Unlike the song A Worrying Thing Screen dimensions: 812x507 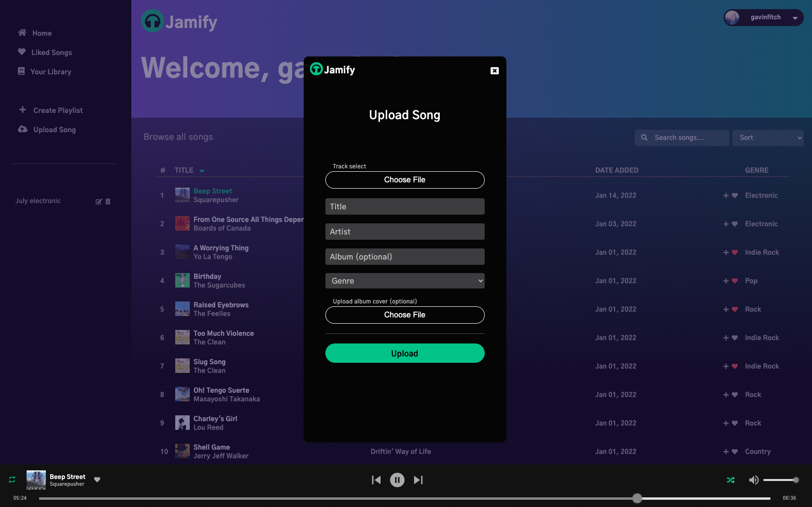[x=734, y=252]
